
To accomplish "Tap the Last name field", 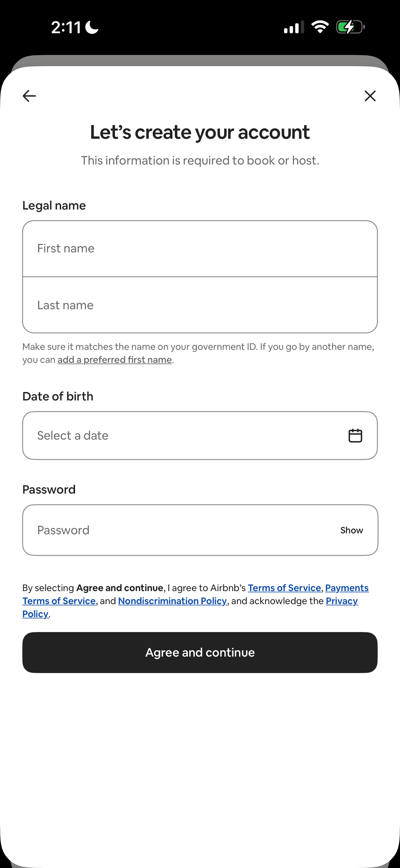I will [200, 305].
